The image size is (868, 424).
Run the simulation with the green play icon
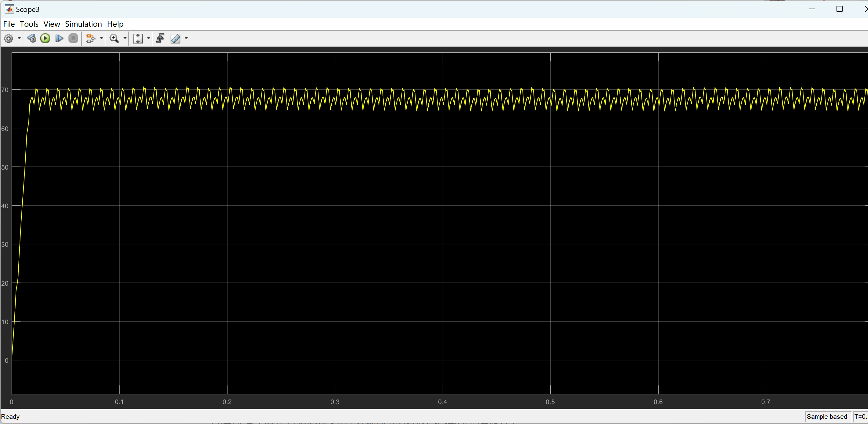tap(45, 38)
